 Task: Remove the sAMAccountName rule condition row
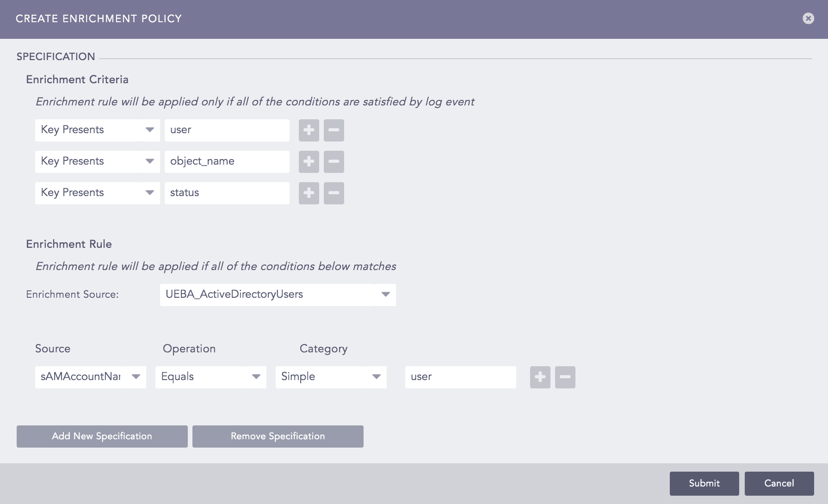click(x=565, y=377)
